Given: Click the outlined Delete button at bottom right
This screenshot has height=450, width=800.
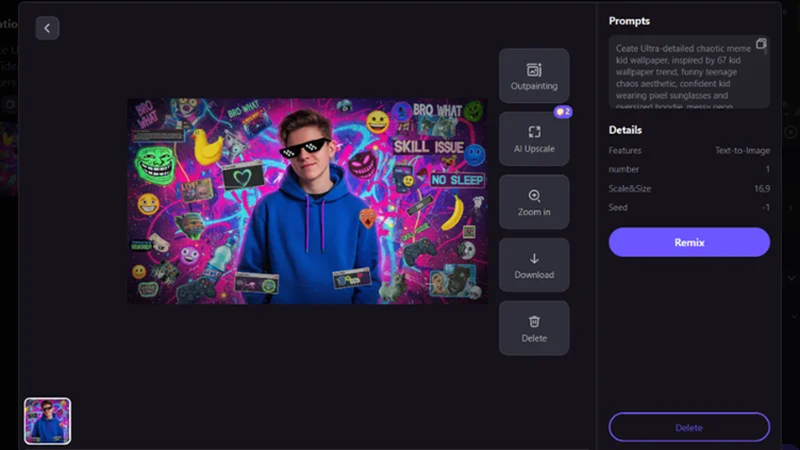Looking at the screenshot, I should click(x=689, y=428).
